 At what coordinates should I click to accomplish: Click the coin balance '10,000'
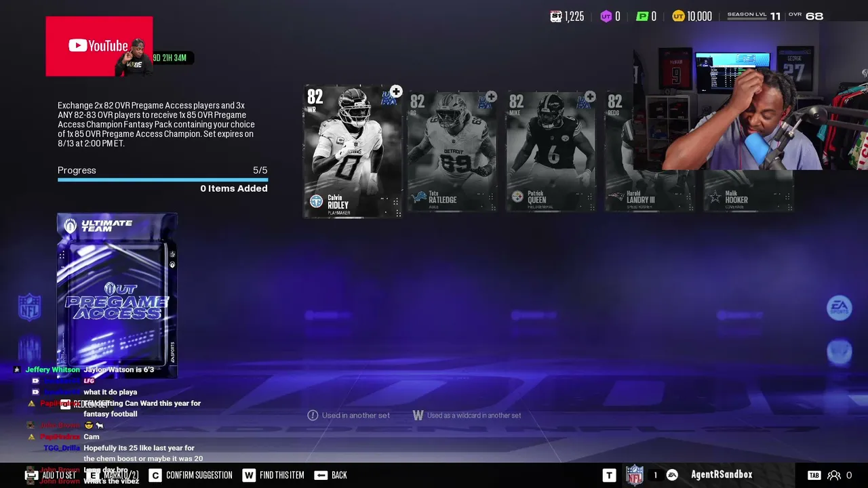(x=700, y=16)
